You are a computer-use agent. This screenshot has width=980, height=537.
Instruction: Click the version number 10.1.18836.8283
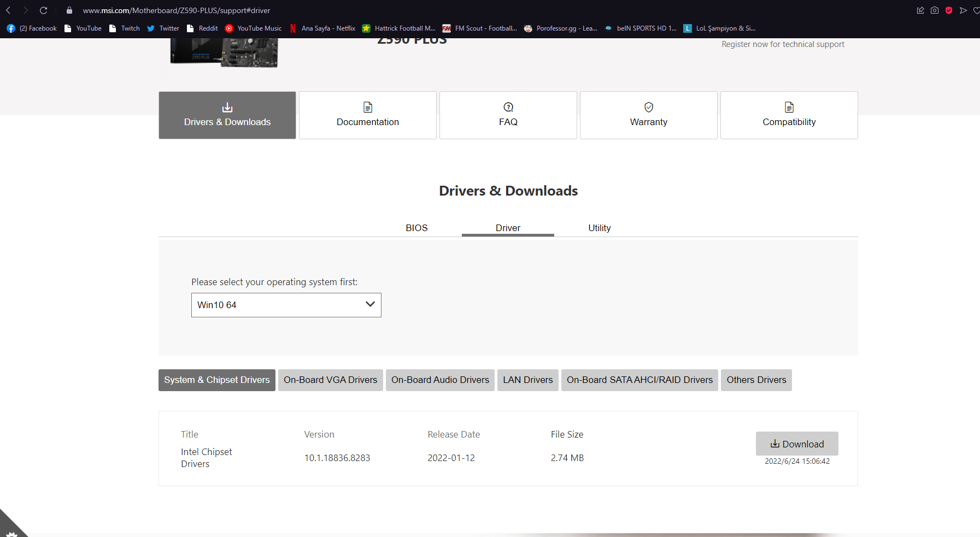click(337, 458)
